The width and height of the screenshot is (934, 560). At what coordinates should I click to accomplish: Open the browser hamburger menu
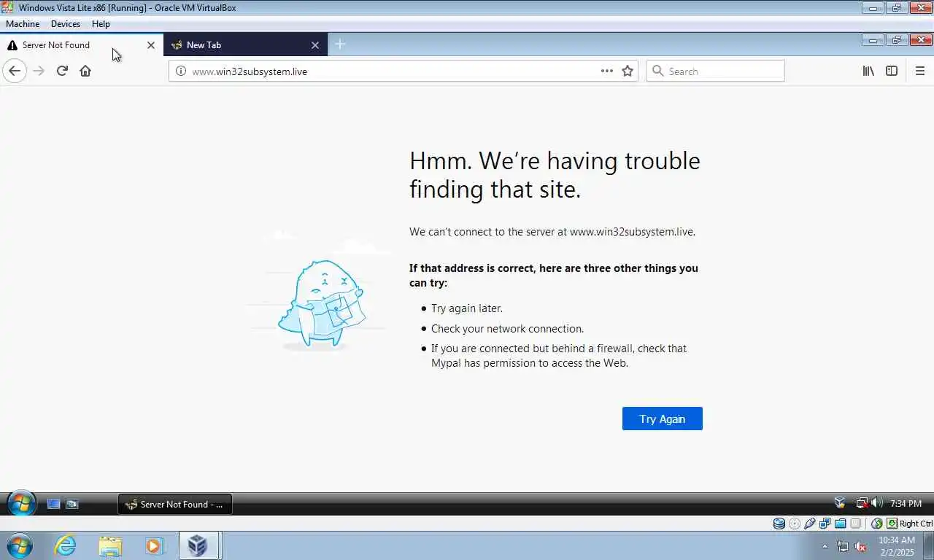(919, 71)
